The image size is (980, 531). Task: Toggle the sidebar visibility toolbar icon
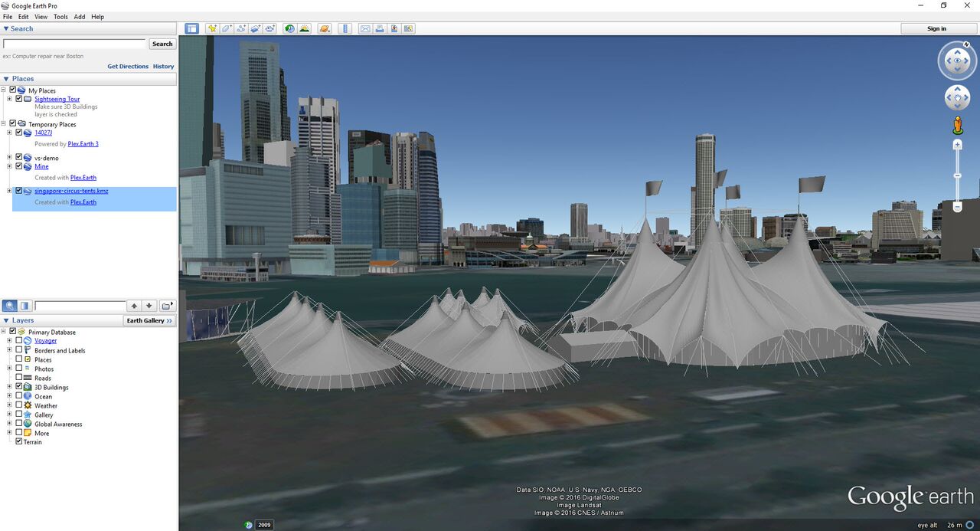[x=191, y=28]
